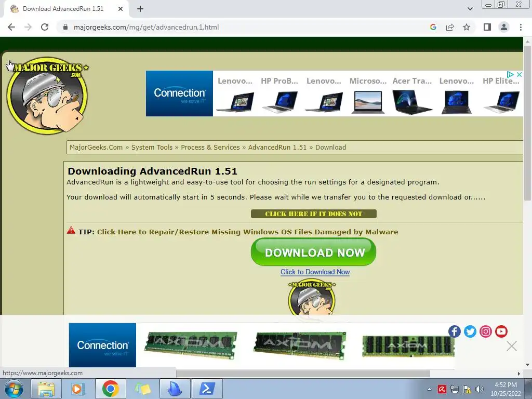
Task: Click the CLICK HERE IF IT DOES NOT button
Action: click(x=313, y=214)
